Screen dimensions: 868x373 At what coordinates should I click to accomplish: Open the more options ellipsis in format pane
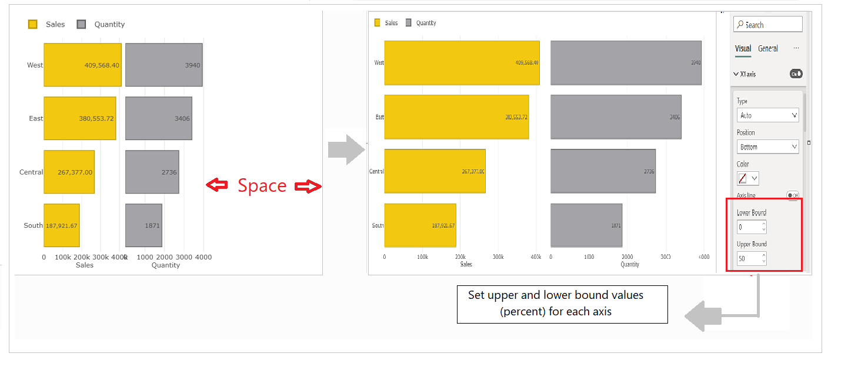796,48
